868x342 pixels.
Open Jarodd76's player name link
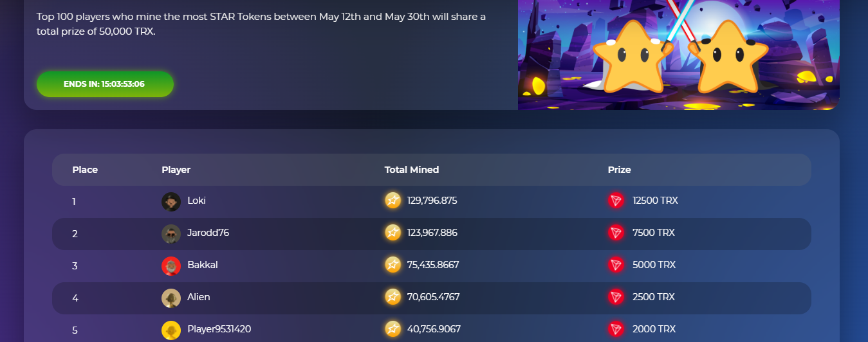tap(208, 233)
